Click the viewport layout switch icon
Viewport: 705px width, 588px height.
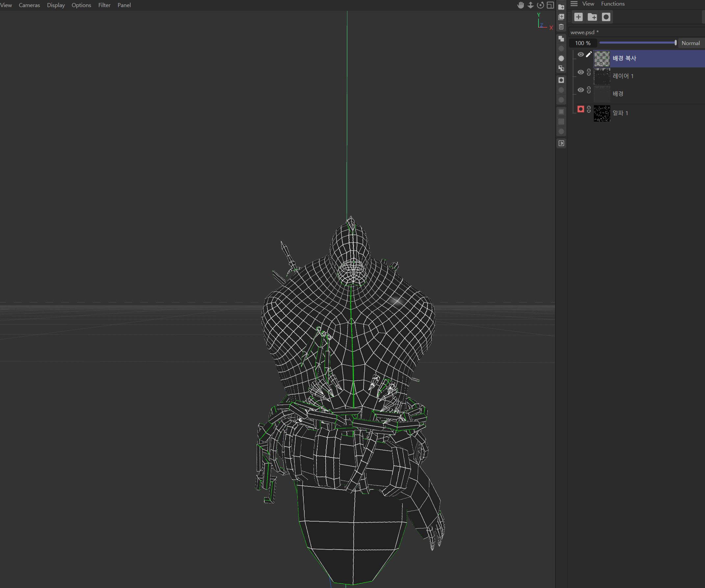pos(551,5)
